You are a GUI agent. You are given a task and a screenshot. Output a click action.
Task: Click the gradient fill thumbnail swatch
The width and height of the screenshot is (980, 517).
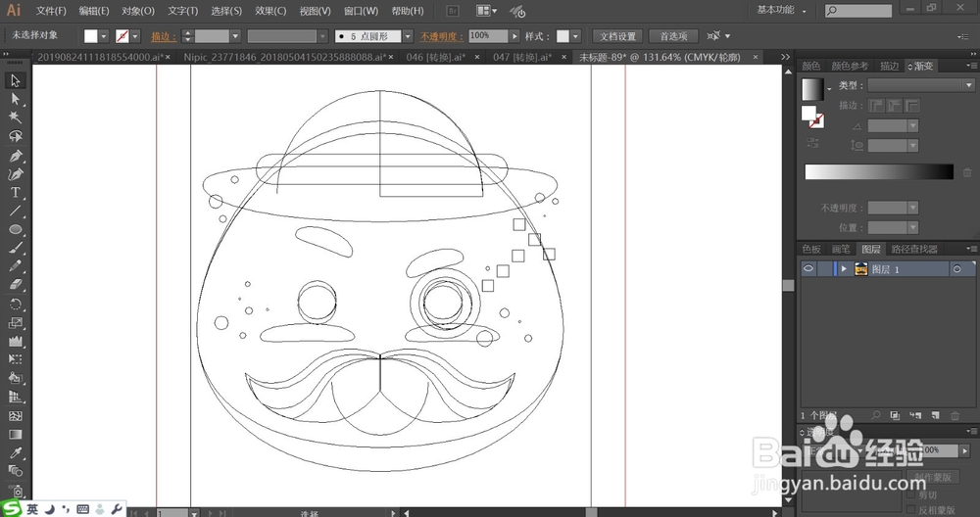pyautogui.click(x=812, y=89)
